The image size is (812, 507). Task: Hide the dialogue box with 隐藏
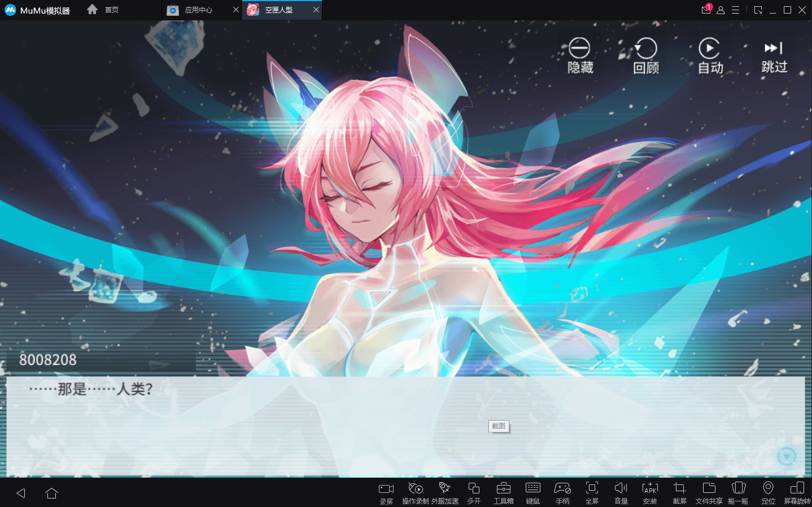point(580,56)
